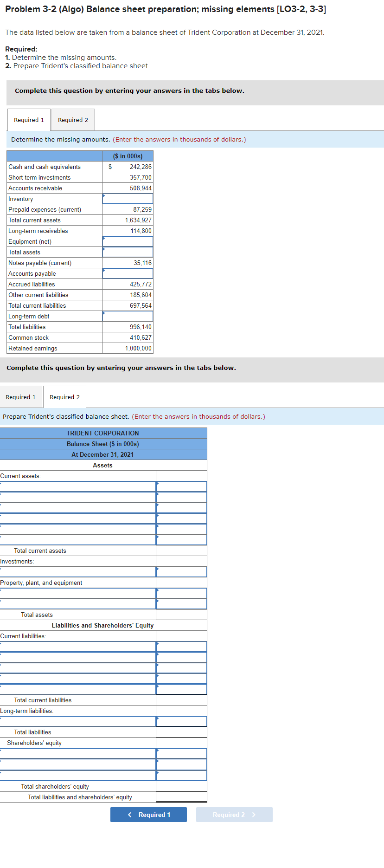This screenshot has width=384, height=868.
Task: Click the Total shareholders' equity cell
Action: (181, 786)
